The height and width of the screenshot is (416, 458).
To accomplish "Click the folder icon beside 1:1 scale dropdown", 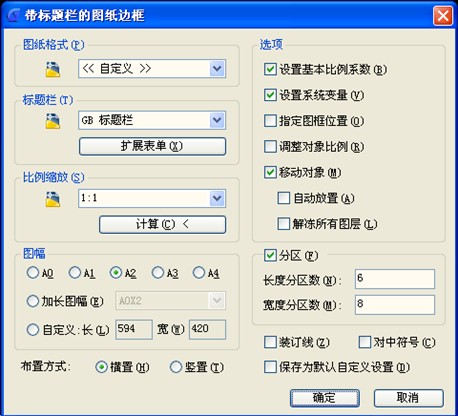I will click(53, 199).
